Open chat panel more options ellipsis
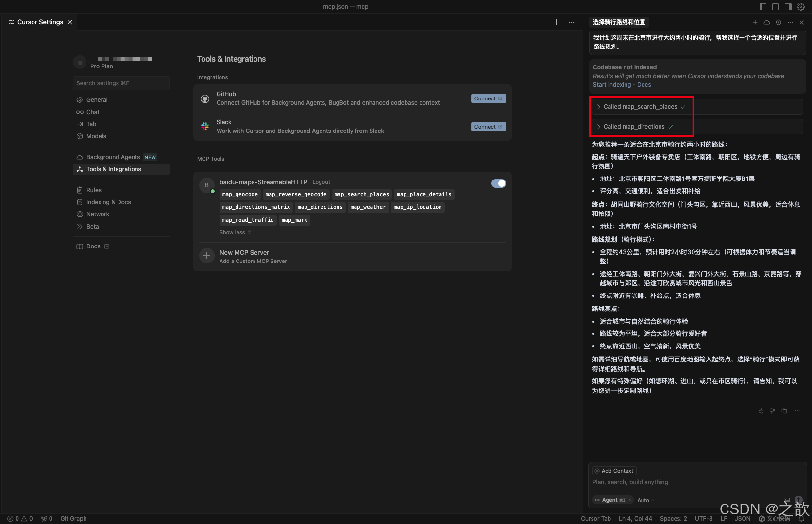 point(790,22)
